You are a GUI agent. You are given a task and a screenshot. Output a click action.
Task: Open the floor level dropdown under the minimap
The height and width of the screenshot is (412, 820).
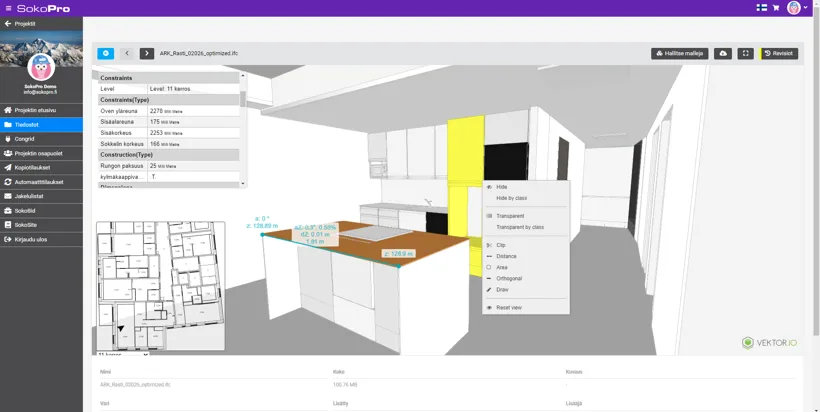tap(123, 354)
